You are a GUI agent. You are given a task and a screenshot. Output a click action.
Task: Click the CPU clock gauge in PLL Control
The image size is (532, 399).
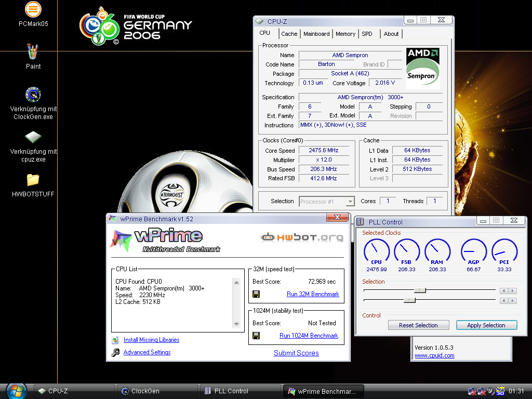click(377, 252)
